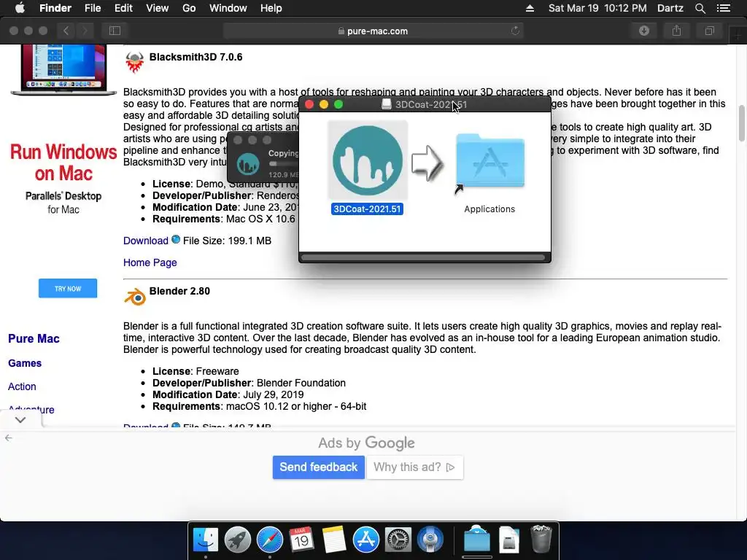Image resolution: width=747 pixels, height=560 pixels.
Task: Open Downloads folder in the Dock
Action: point(476,539)
